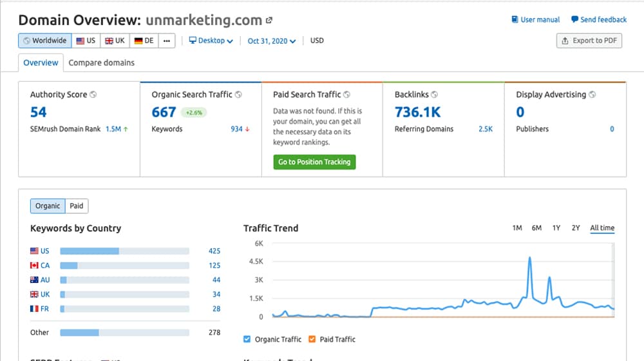Switch to the Compare domains tab
The width and height of the screenshot is (644, 361).
tap(101, 63)
